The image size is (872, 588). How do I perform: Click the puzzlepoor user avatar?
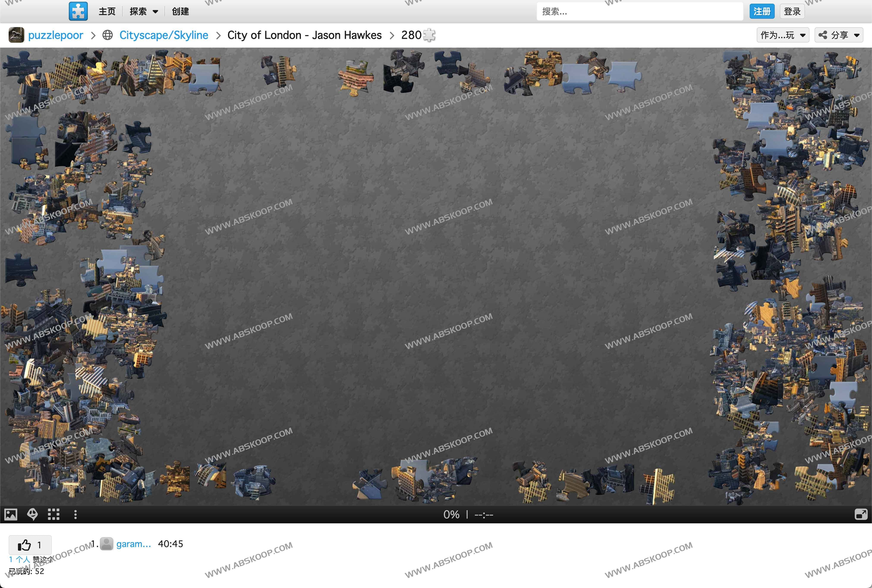(x=17, y=35)
